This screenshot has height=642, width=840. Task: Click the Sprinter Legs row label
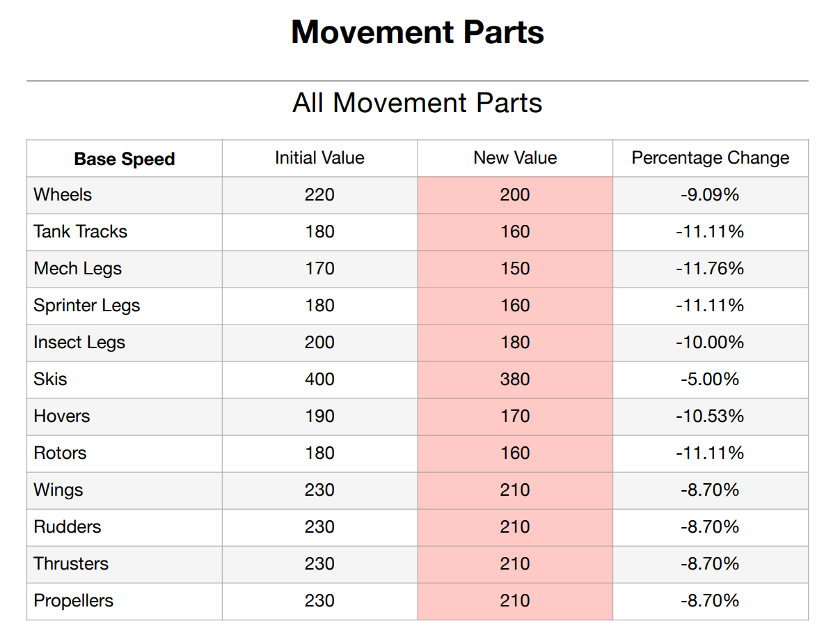[87, 306]
